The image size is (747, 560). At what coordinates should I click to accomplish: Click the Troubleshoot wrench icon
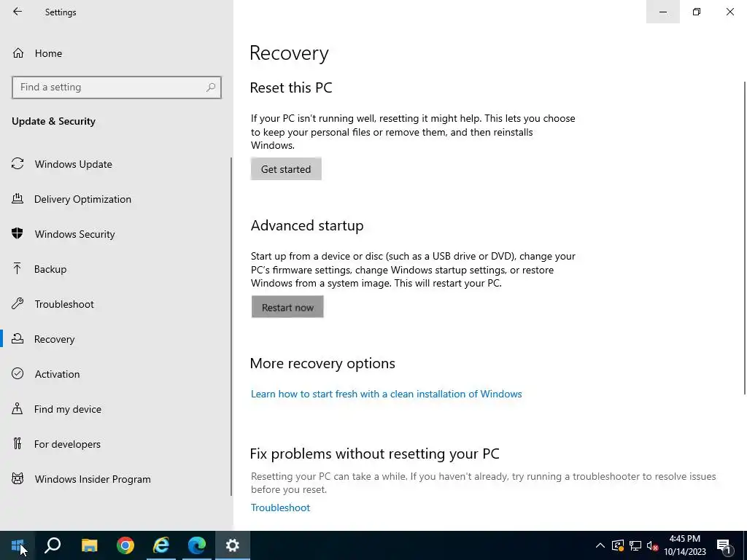pos(18,303)
